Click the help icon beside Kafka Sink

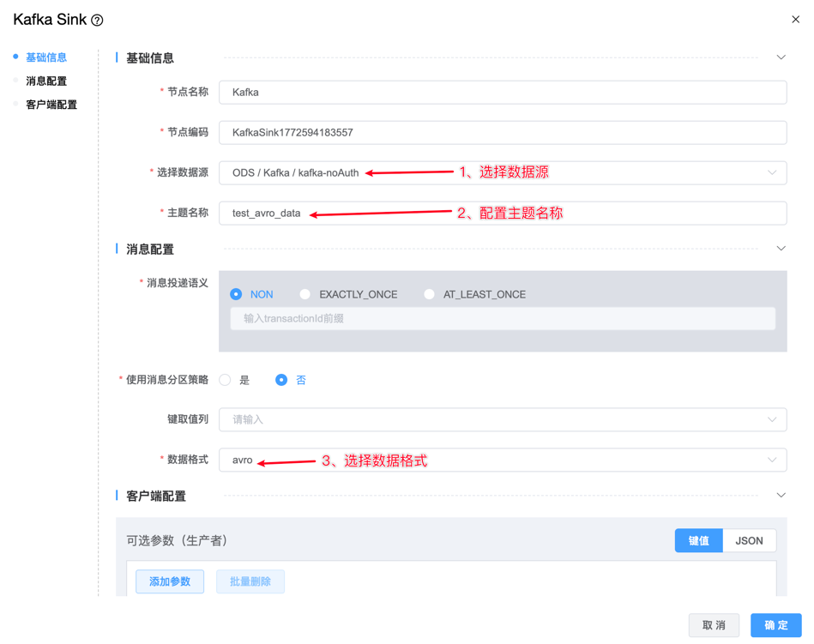(98, 21)
